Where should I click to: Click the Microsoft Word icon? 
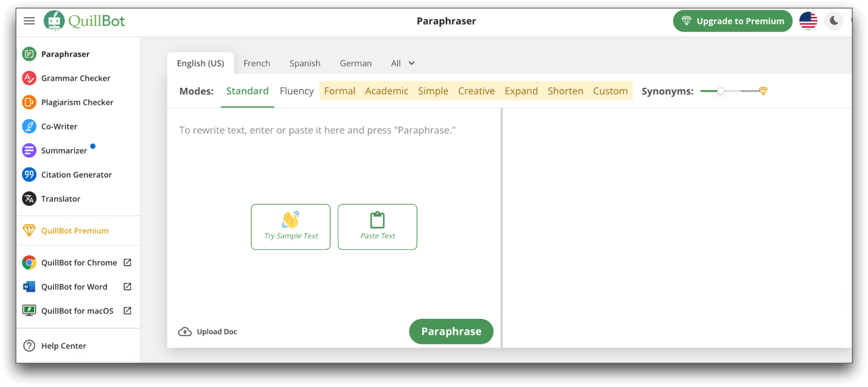click(29, 287)
